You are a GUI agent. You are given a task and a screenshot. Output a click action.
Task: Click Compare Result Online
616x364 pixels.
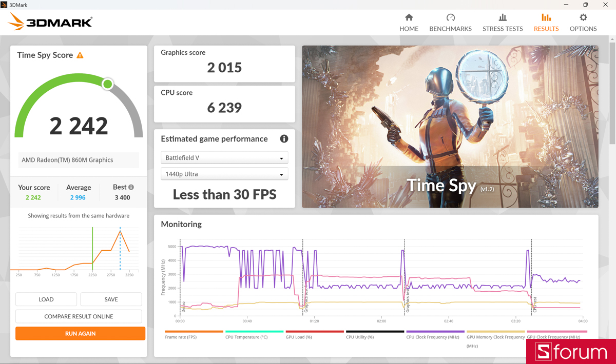[x=79, y=316]
